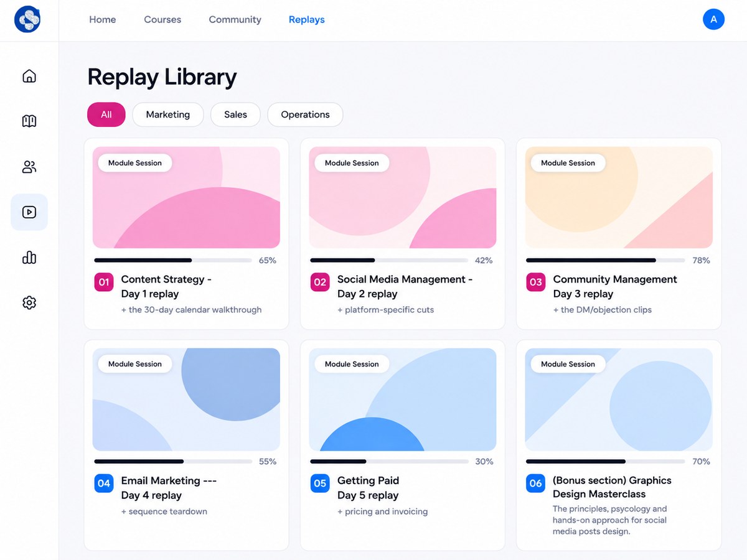Open Courses in top navigation
The height and width of the screenshot is (560, 747).
[162, 19]
